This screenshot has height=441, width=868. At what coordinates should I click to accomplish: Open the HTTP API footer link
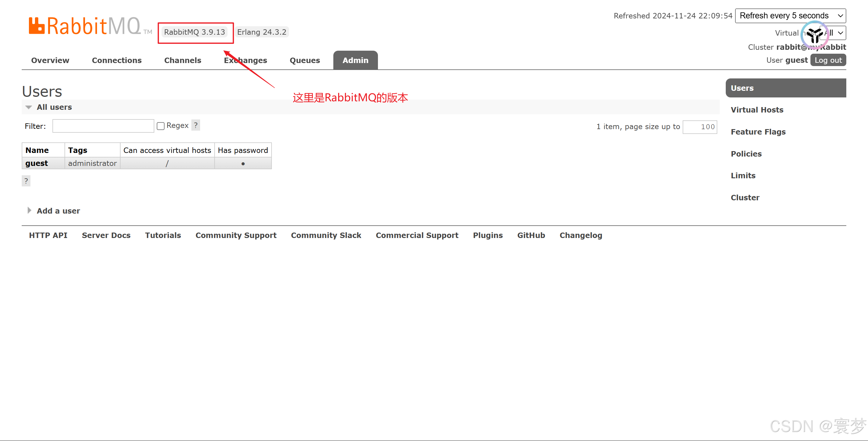click(48, 235)
